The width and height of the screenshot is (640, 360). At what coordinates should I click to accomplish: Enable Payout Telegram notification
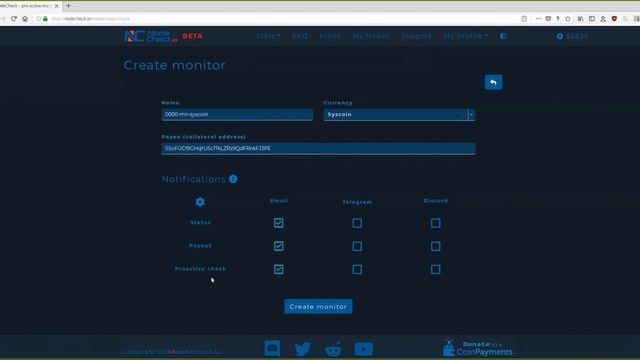click(x=357, y=246)
